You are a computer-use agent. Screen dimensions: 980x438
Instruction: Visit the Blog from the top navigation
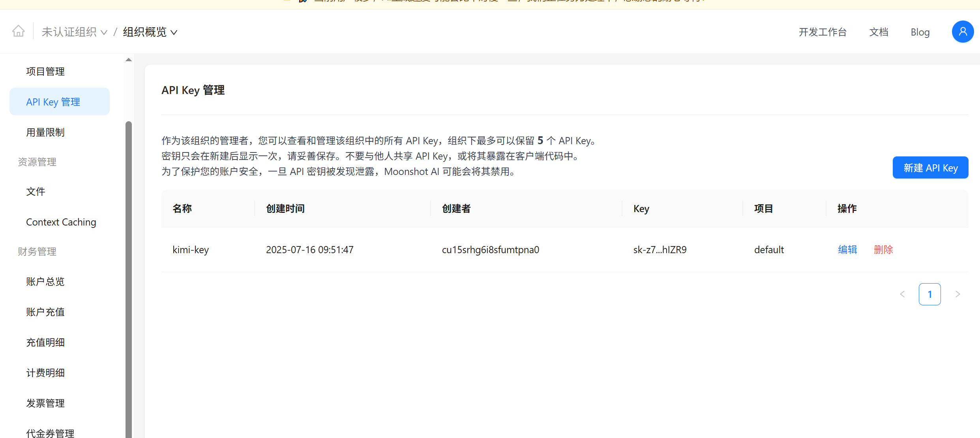tap(920, 32)
